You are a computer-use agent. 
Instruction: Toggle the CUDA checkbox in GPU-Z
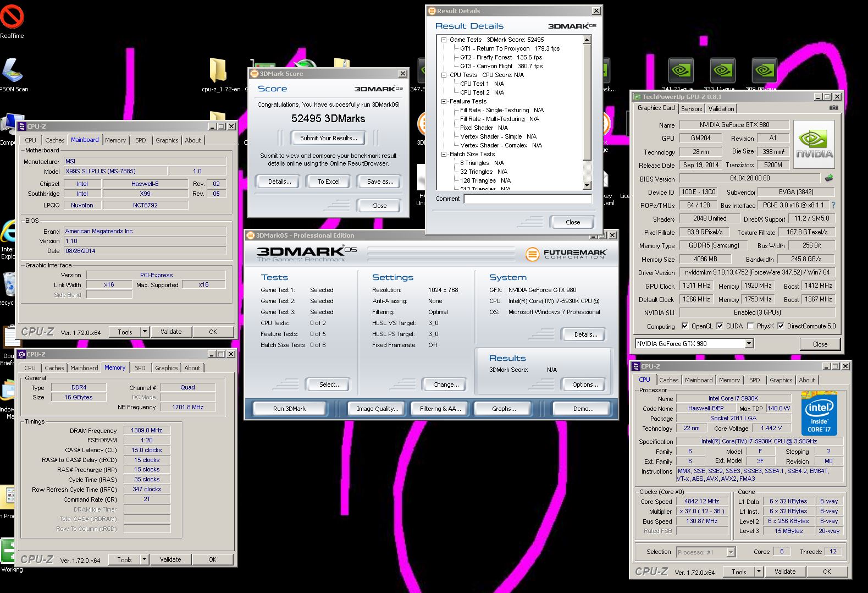pos(720,326)
